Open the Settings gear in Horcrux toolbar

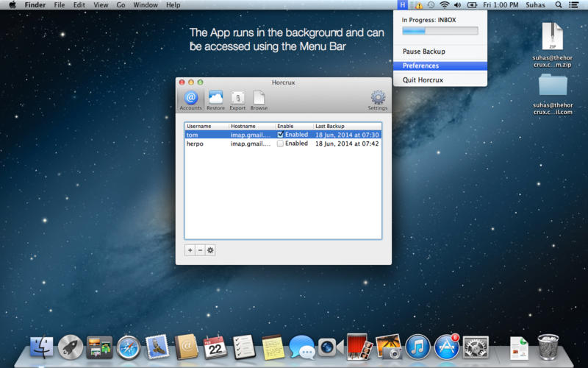(378, 99)
